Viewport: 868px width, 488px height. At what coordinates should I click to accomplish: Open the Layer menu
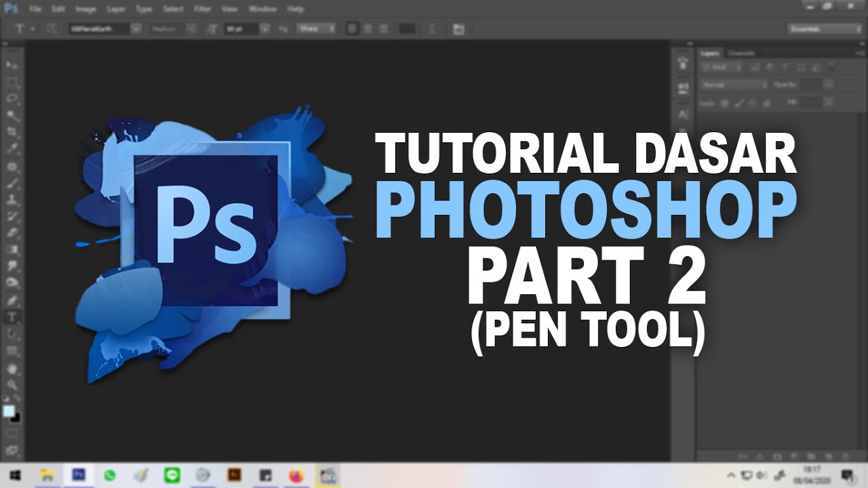coord(116,9)
